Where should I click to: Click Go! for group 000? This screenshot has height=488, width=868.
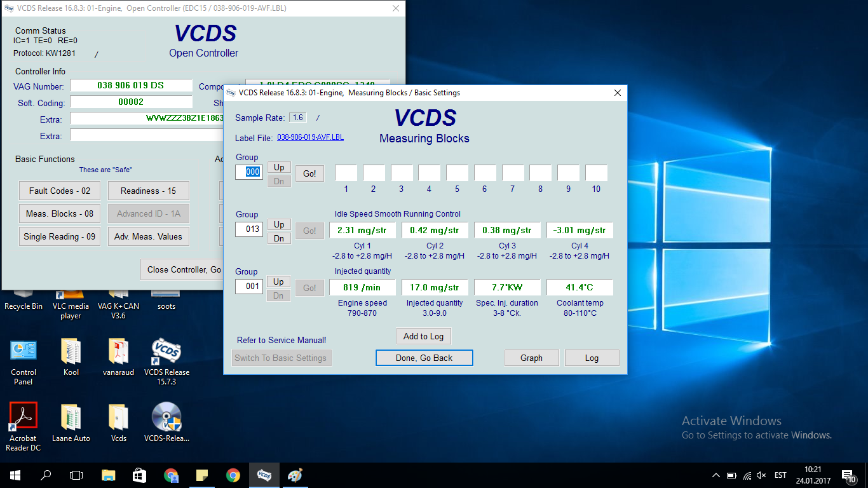(309, 173)
